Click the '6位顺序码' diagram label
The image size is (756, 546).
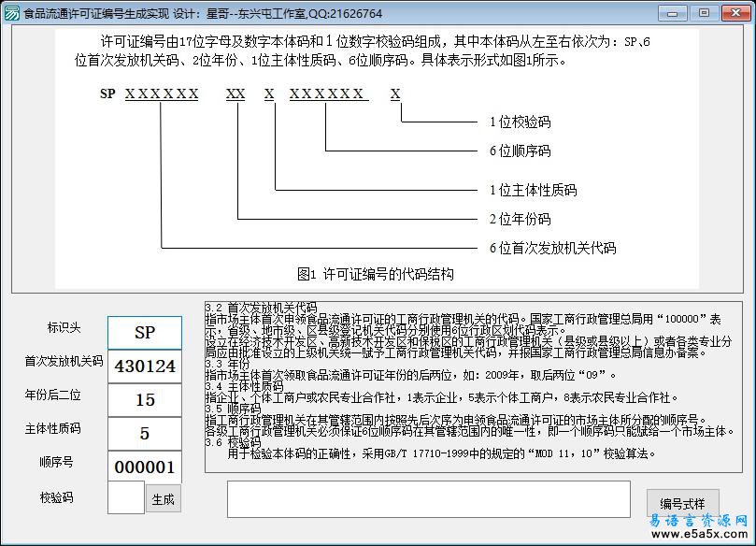(x=520, y=151)
